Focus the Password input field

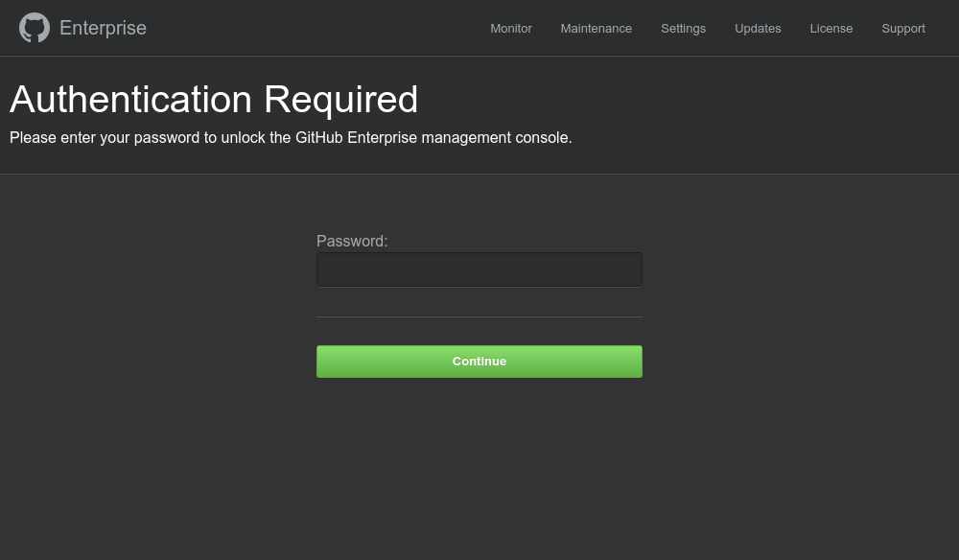(x=479, y=269)
